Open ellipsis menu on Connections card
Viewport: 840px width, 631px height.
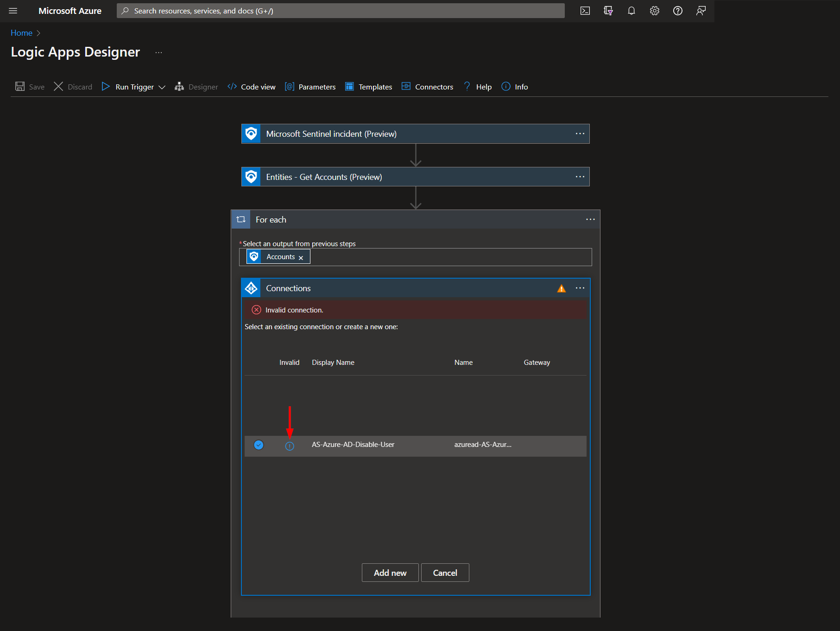coord(580,288)
